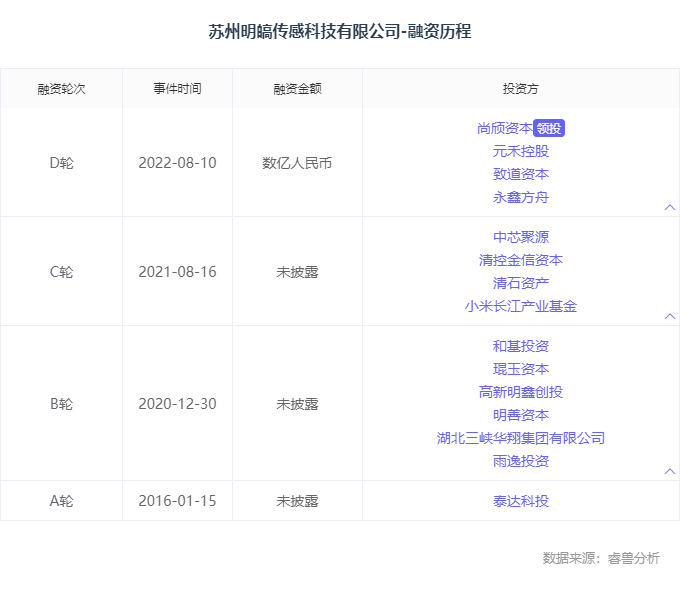Click the 融资轮次 column header

point(61,89)
